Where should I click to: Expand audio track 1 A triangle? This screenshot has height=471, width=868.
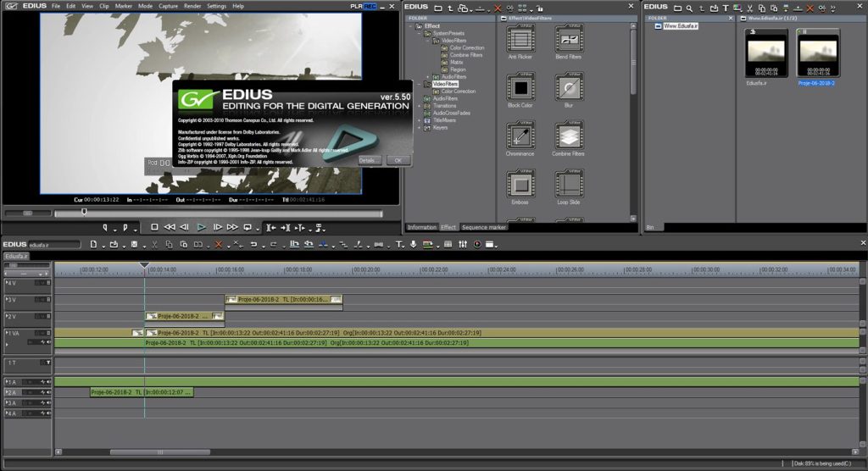click(7, 382)
